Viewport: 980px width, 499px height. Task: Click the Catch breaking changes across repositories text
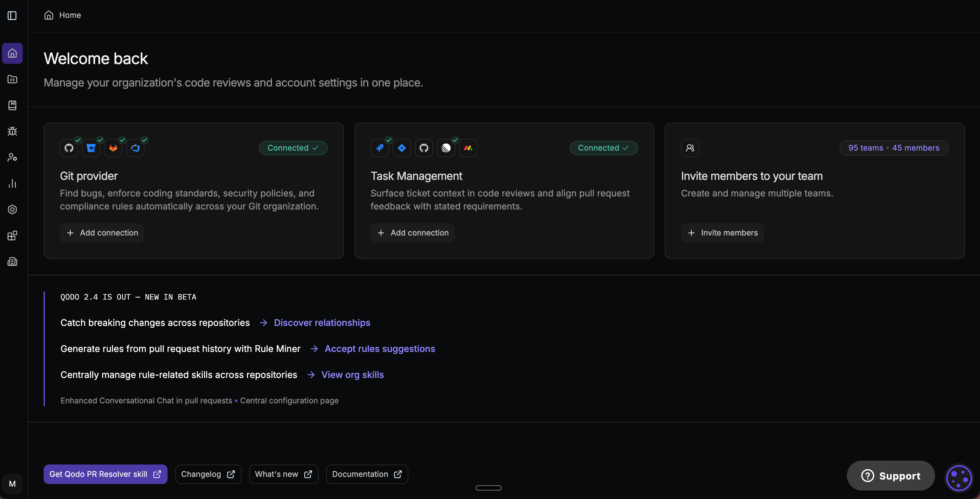click(155, 322)
